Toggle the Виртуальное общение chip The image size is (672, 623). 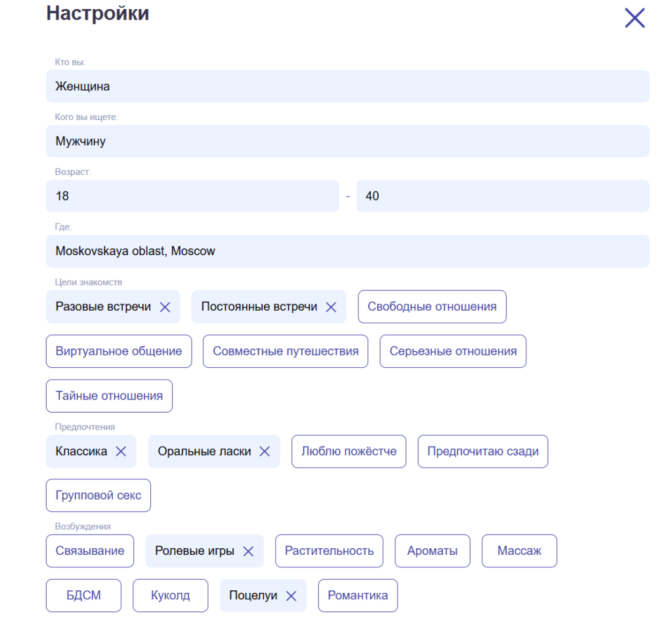pos(119,352)
